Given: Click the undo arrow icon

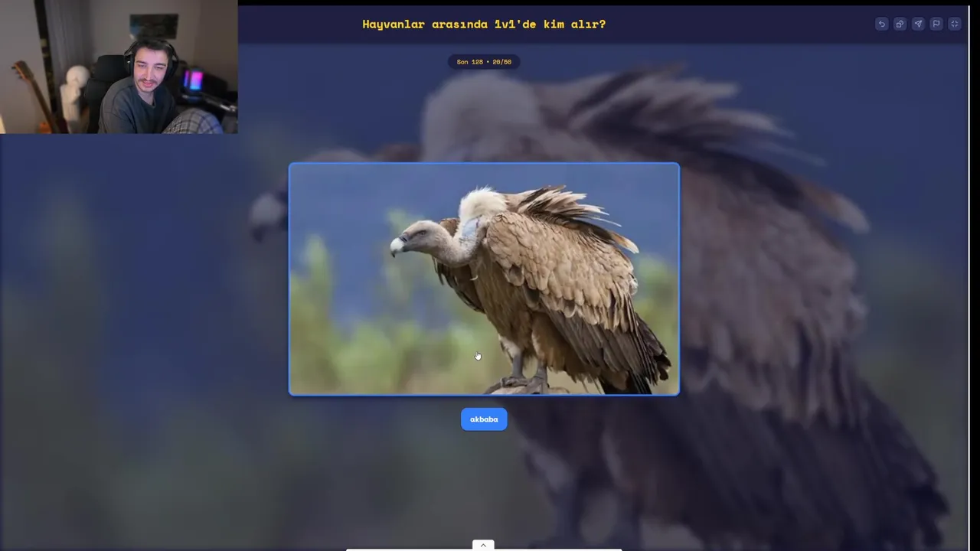Looking at the screenshot, I should 881,24.
